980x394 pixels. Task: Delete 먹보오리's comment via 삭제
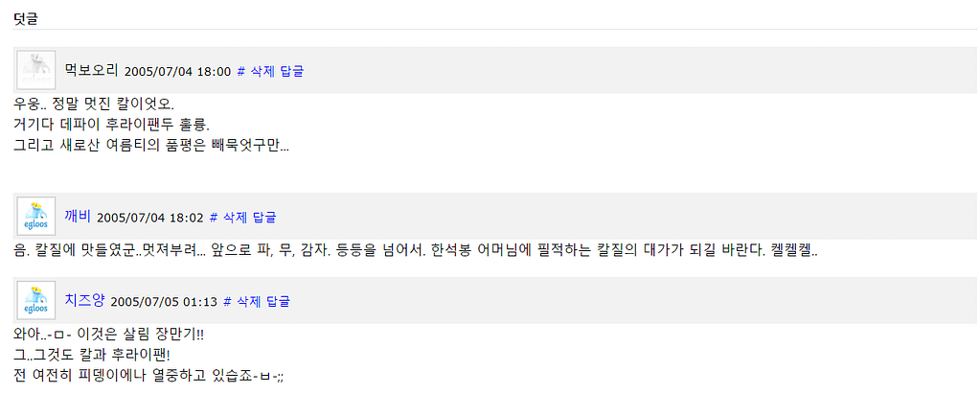[x=260, y=71]
